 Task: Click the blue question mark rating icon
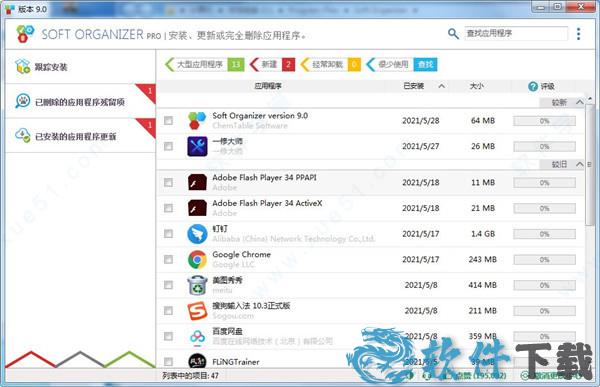[533, 86]
